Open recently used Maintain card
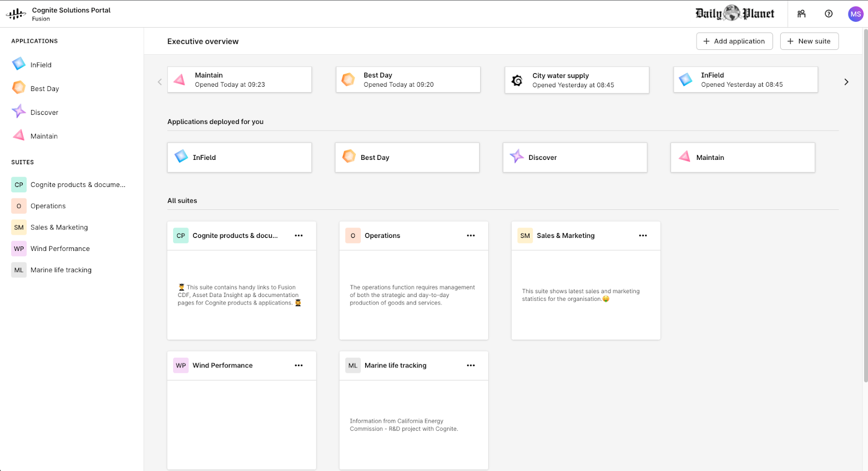868x471 pixels. point(239,80)
